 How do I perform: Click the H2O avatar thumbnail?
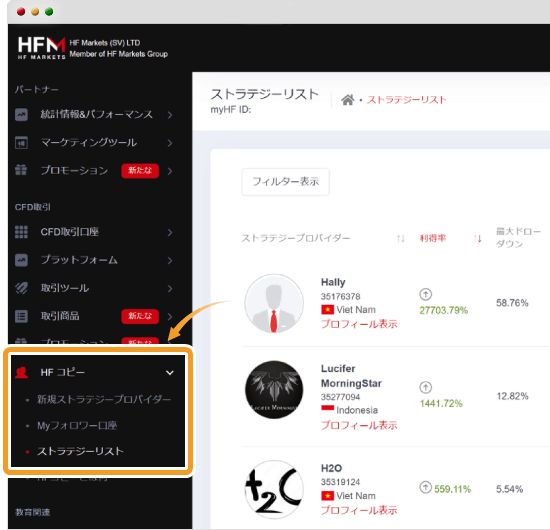(x=274, y=489)
